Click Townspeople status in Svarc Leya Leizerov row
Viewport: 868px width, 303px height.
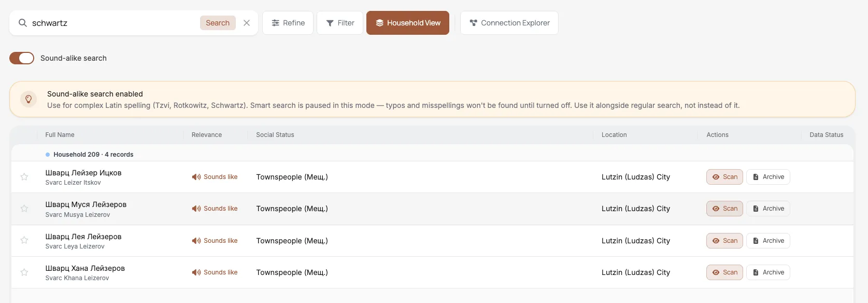coord(292,241)
